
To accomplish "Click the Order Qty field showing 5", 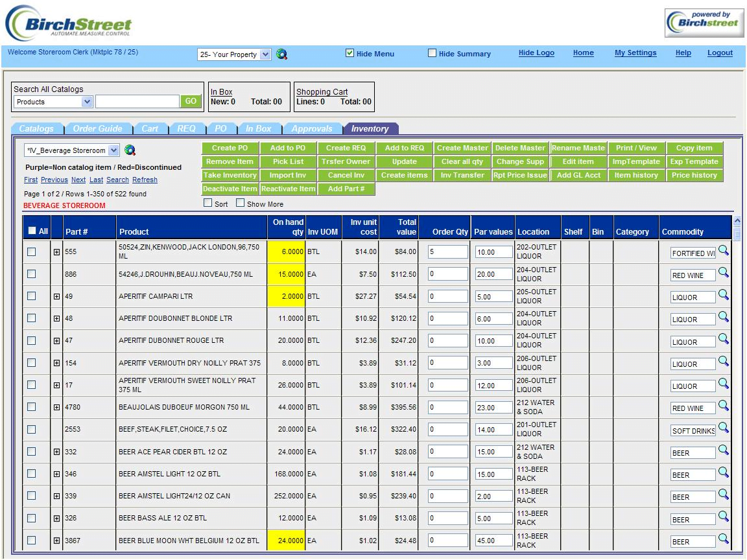I will [x=447, y=250].
